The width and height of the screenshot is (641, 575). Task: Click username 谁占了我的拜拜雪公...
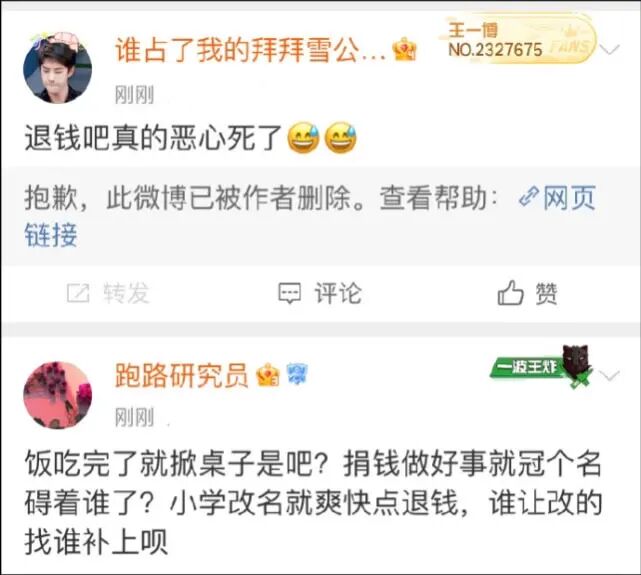251,51
